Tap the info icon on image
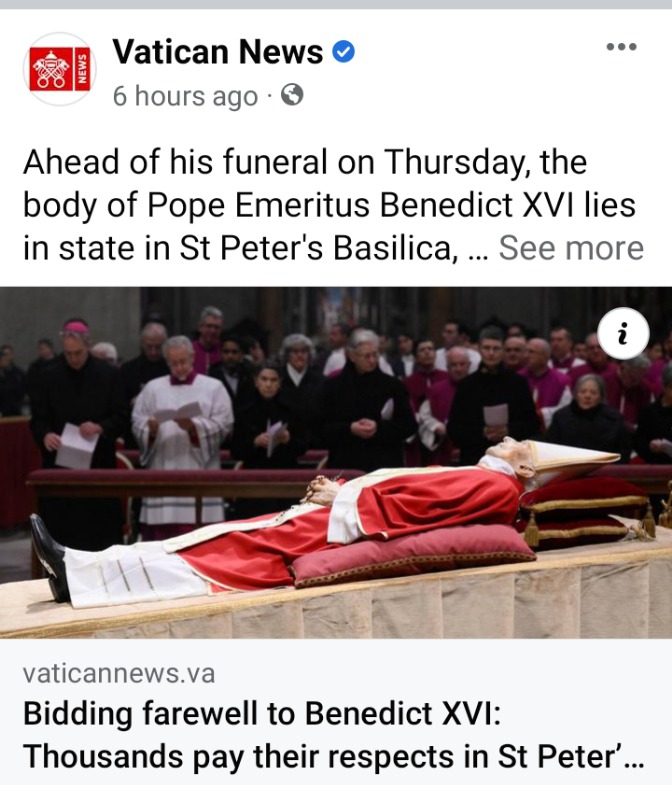Image resolution: width=672 pixels, height=785 pixels. click(x=623, y=333)
